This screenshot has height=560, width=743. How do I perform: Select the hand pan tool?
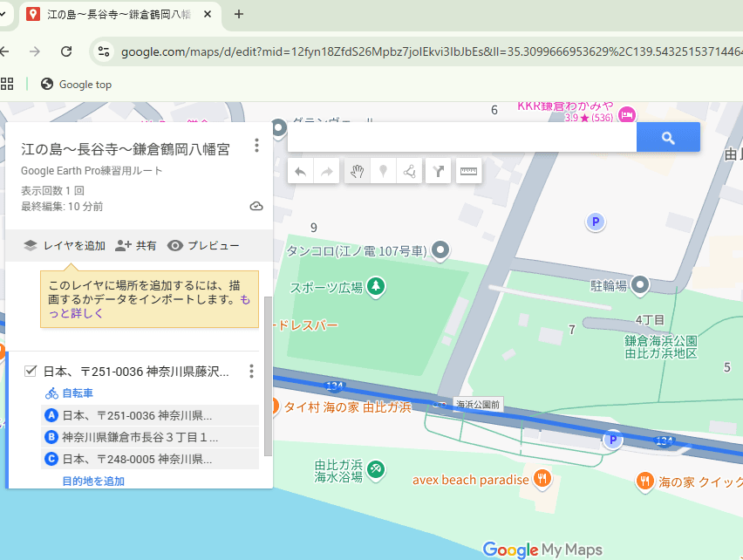pyautogui.click(x=356, y=172)
